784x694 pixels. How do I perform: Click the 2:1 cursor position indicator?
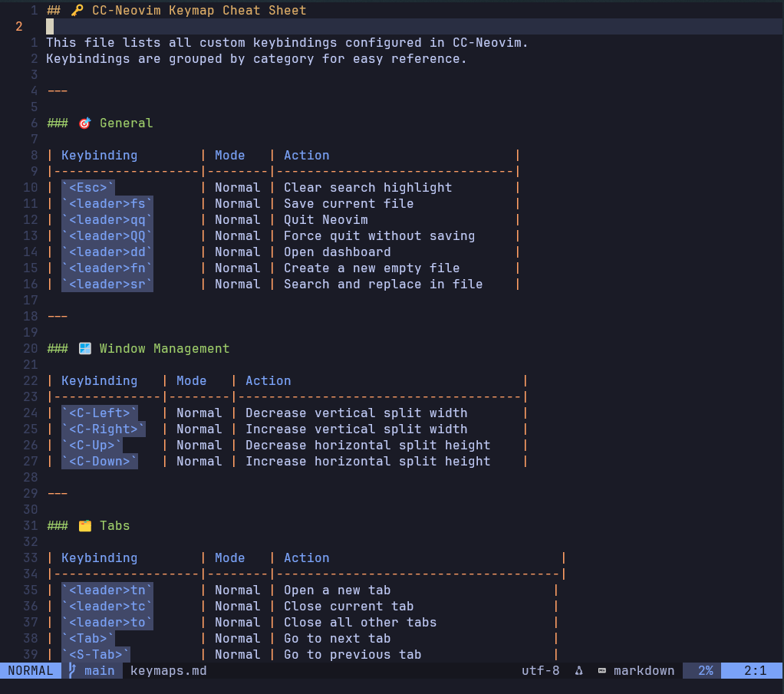(755, 671)
